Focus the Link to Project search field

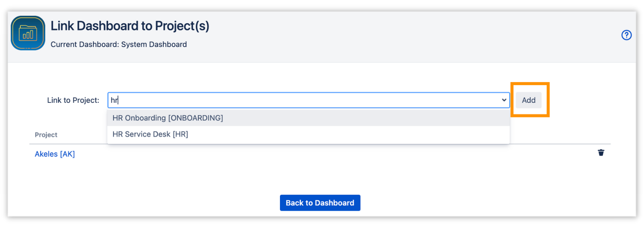click(x=308, y=100)
